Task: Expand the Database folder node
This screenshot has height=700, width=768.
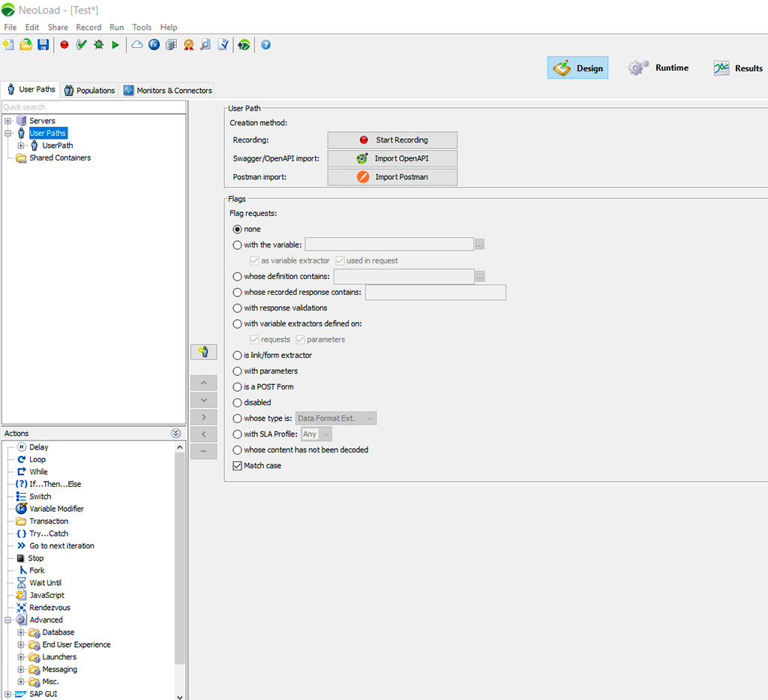Action: (x=21, y=632)
